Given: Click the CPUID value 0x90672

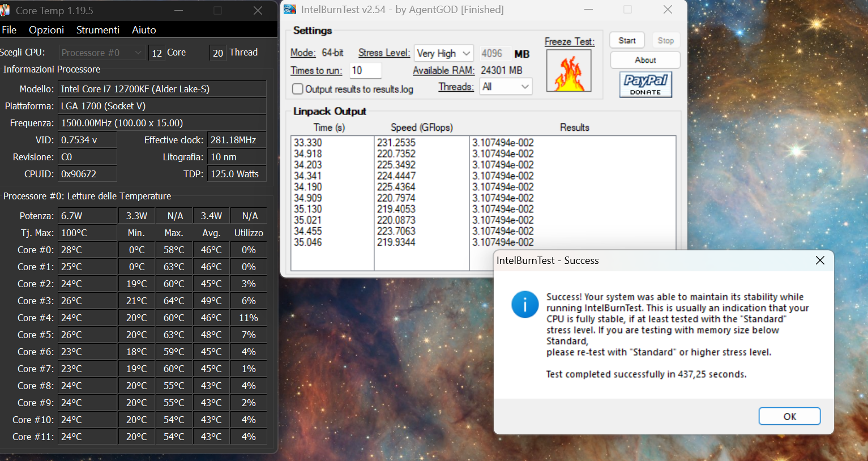Looking at the screenshot, I should pyautogui.click(x=88, y=174).
